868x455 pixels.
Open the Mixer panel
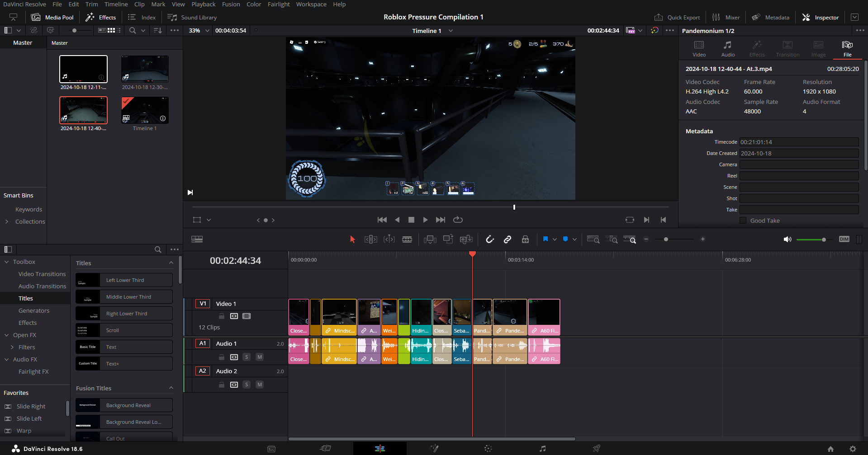[x=726, y=17]
